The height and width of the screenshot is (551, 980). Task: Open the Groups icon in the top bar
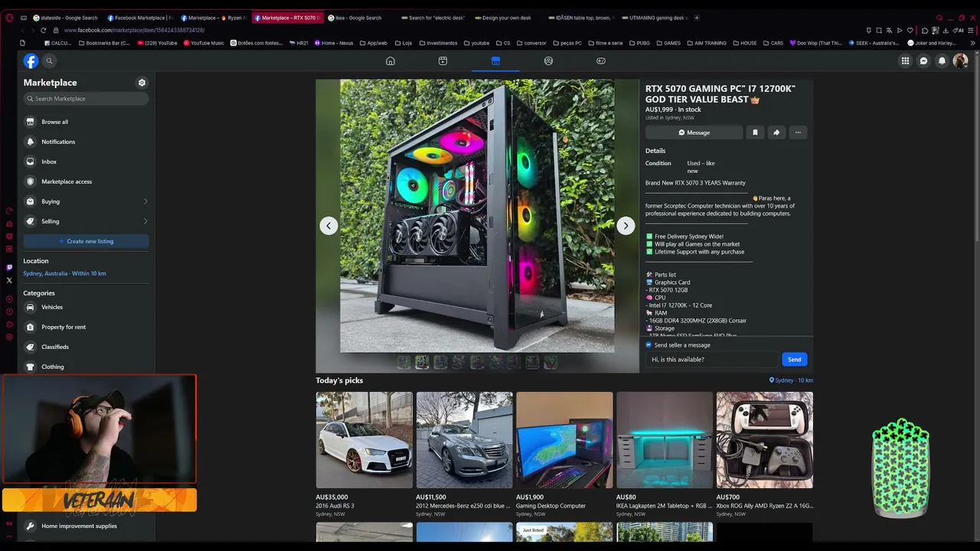(548, 60)
